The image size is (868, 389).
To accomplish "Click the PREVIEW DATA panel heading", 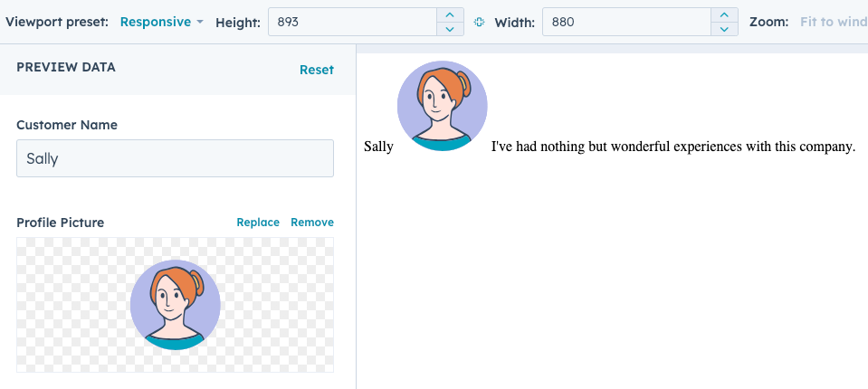I will coord(66,67).
